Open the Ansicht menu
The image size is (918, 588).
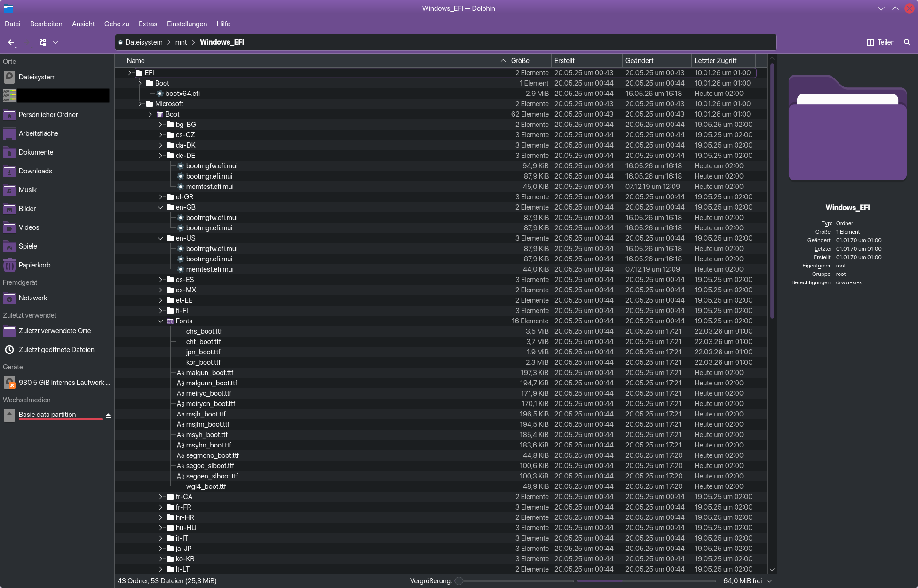click(x=83, y=24)
